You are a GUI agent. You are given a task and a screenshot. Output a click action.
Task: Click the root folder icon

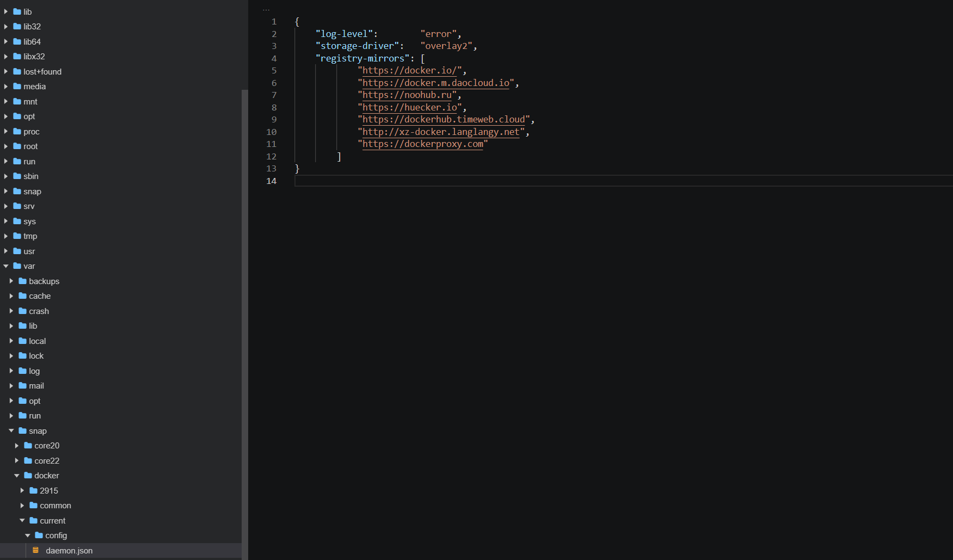(x=17, y=146)
